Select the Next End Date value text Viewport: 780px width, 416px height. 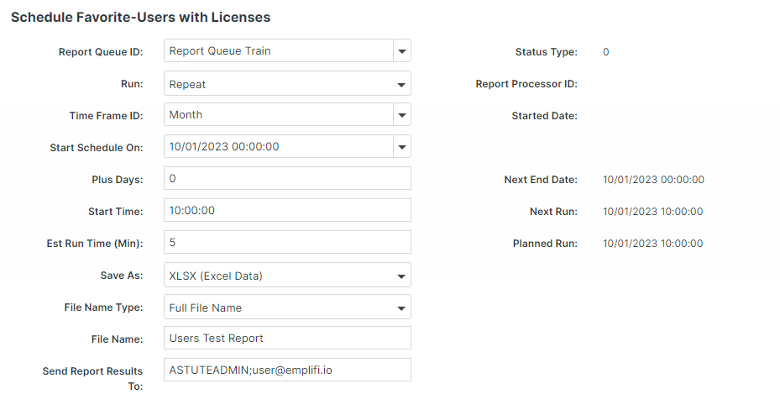(x=653, y=180)
